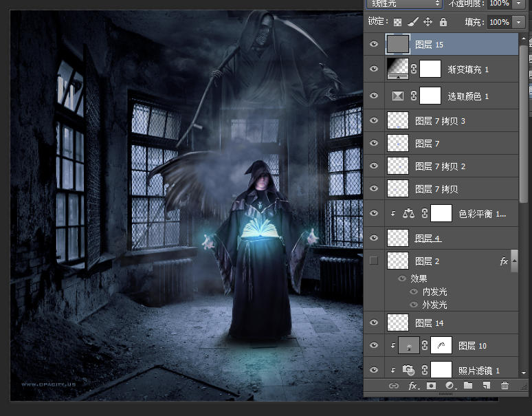Click the new group folder icon
This screenshot has width=532, height=416.
coord(468,386)
